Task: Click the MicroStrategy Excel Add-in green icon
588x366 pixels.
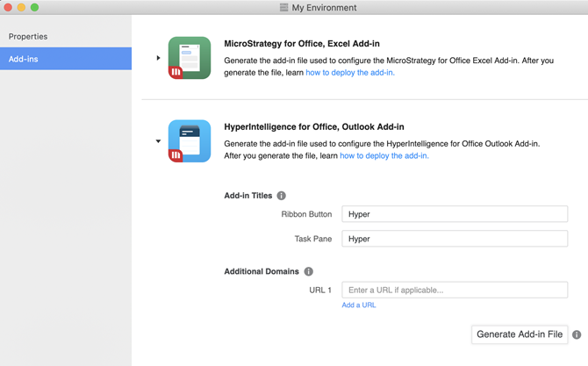Action: click(x=190, y=58)
